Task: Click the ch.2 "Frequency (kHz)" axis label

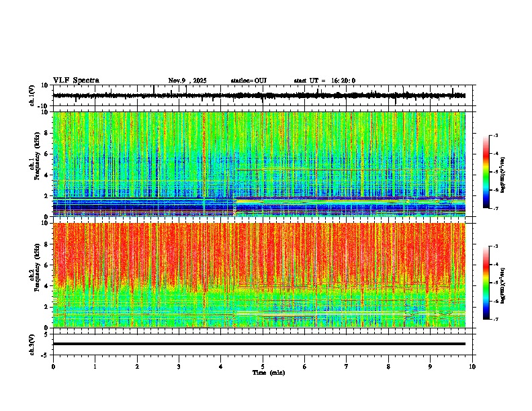Action: tap(37, 267)
